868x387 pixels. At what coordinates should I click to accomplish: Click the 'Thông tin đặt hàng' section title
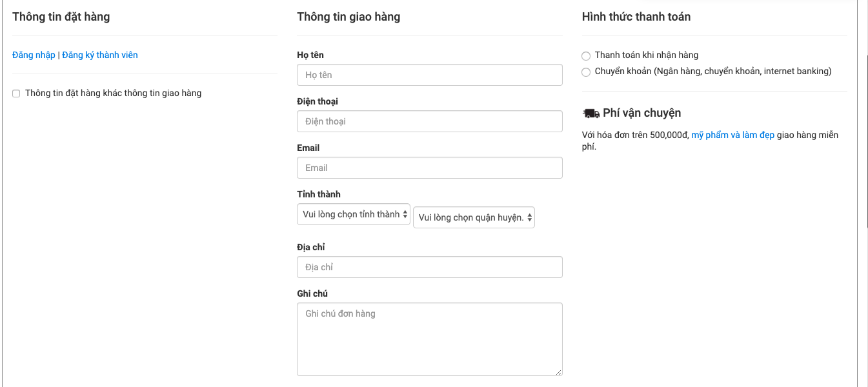pos(61,17)
